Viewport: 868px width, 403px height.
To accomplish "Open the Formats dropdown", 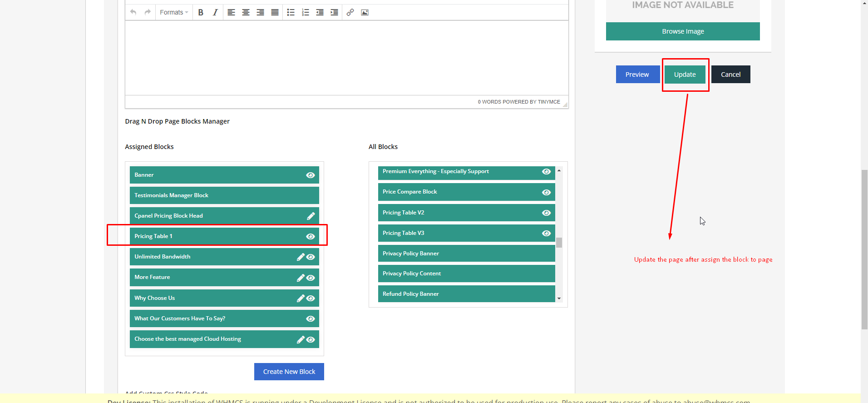I will [173, 12].
